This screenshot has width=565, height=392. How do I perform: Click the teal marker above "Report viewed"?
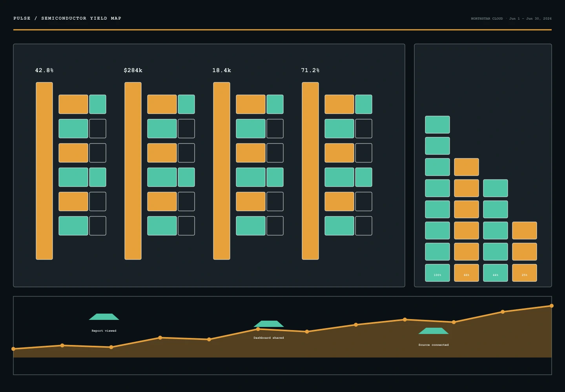(104, 317)
